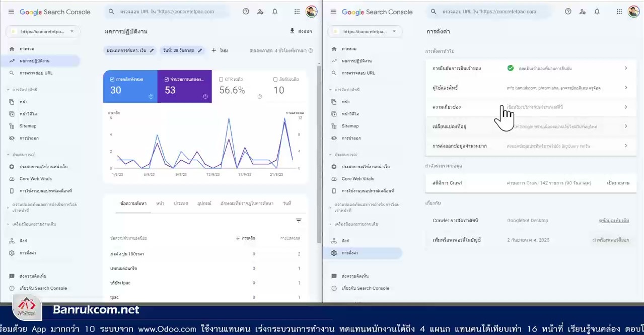644x335 pixels.
Task: Open account avatar in left window
Action: [x=312, y=12]
